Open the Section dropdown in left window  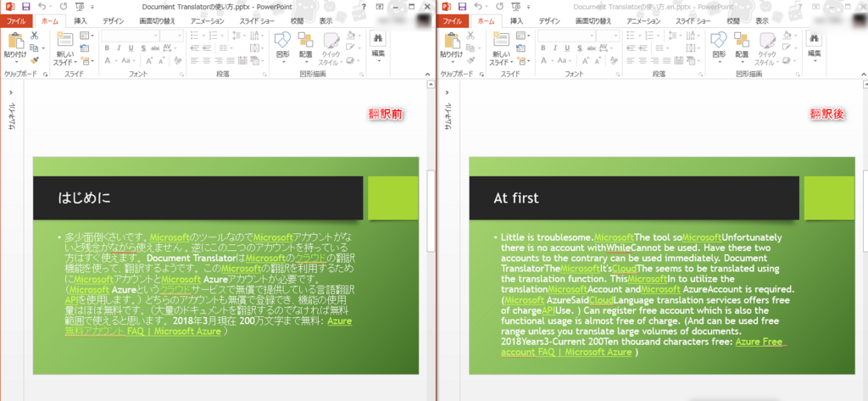pos(86,60)
